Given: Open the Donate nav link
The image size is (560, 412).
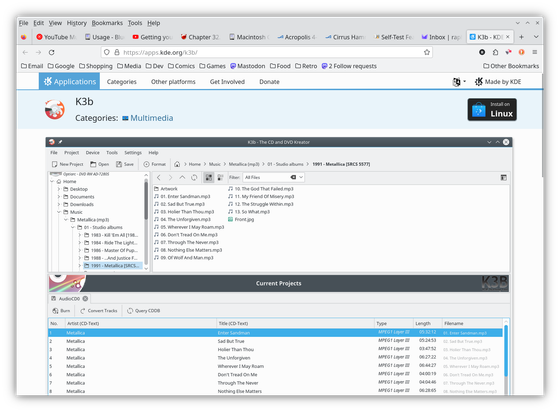Looking at the screenshot, I should point(269,82).
